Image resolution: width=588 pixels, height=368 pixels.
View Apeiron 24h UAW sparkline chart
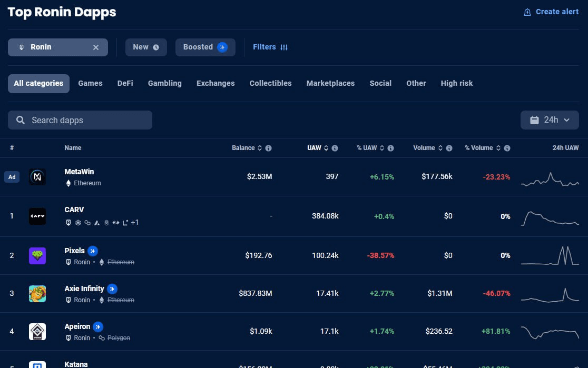(x=550, y=332)
